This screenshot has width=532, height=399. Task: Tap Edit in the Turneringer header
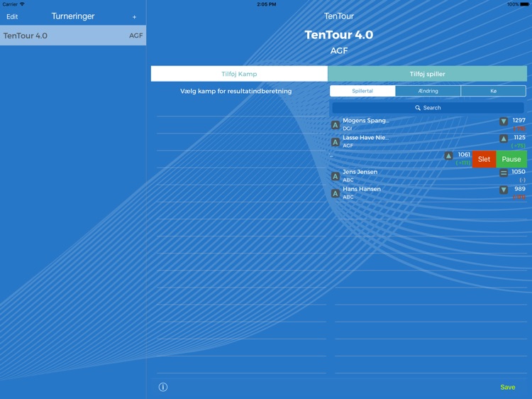(x=12, y=16)
